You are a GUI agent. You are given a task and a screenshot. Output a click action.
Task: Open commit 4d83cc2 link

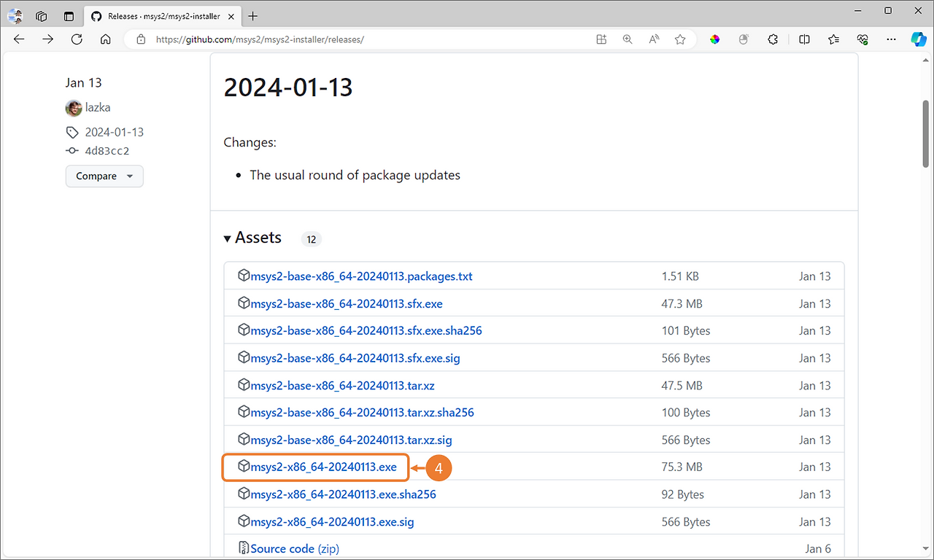coord(107,151)
